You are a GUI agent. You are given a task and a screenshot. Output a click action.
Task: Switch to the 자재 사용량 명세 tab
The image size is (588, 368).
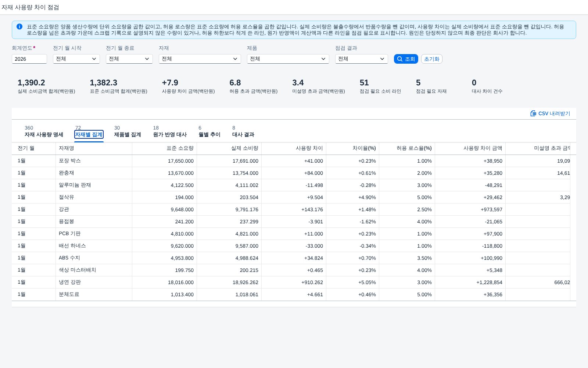[44, 132]
